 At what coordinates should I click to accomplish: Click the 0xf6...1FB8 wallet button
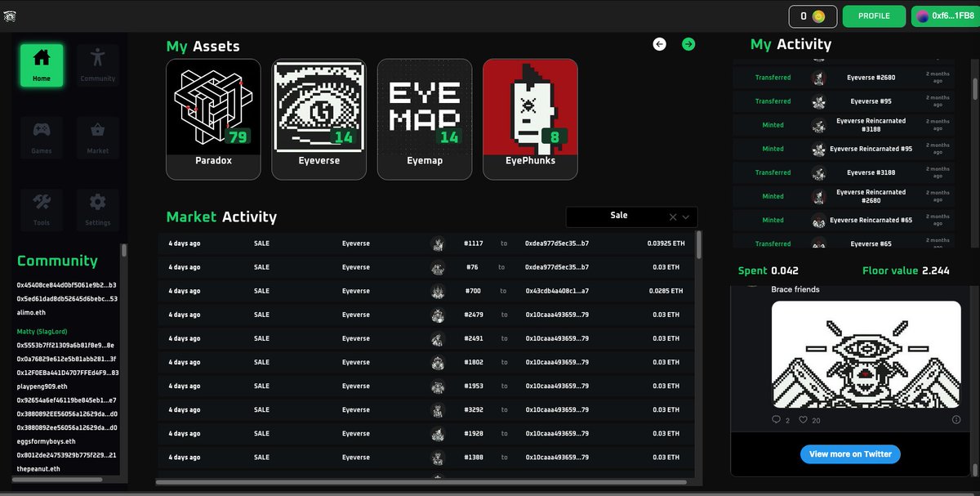click(944, 16)
